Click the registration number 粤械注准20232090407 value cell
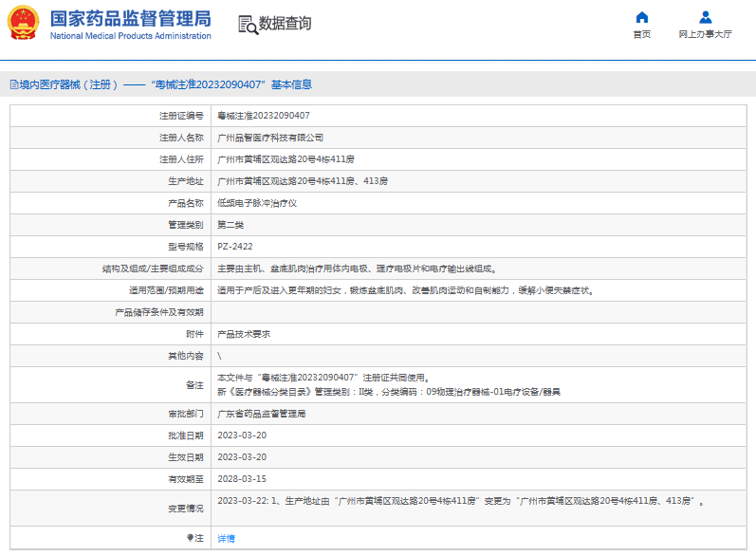Screen dimensions: 756x556 pos(263,116)
